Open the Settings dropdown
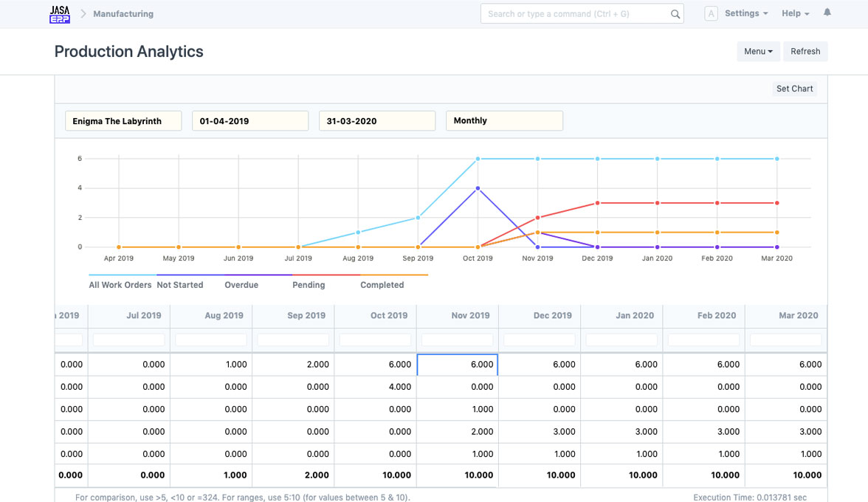868x502 pixels. click(745, 13)
